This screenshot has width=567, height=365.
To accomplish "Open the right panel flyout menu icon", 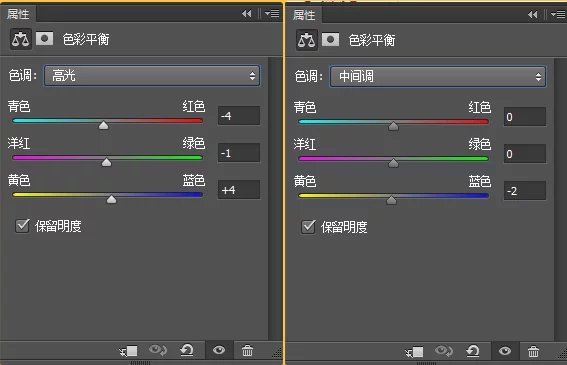I will coord(558,15).
